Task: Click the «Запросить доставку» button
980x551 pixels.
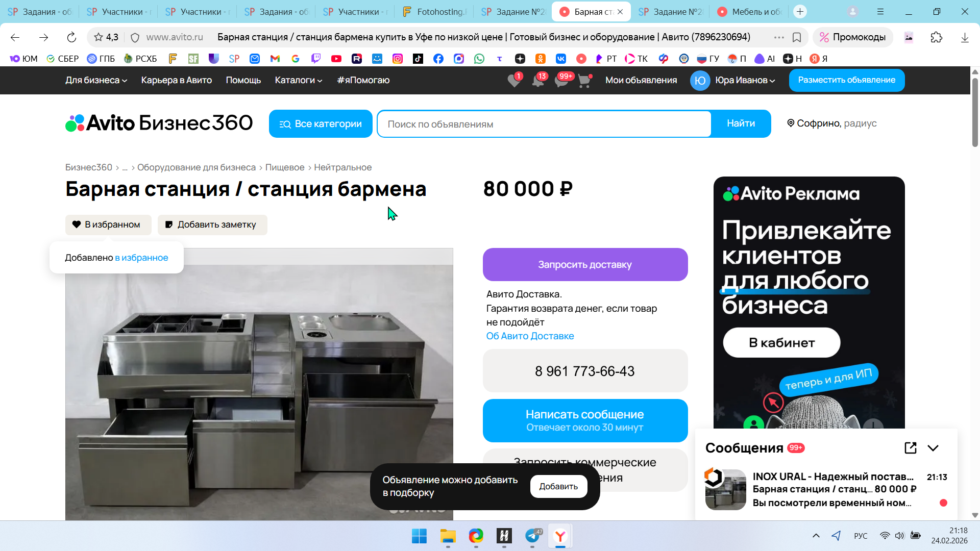Action: click(x=585, y=264)
